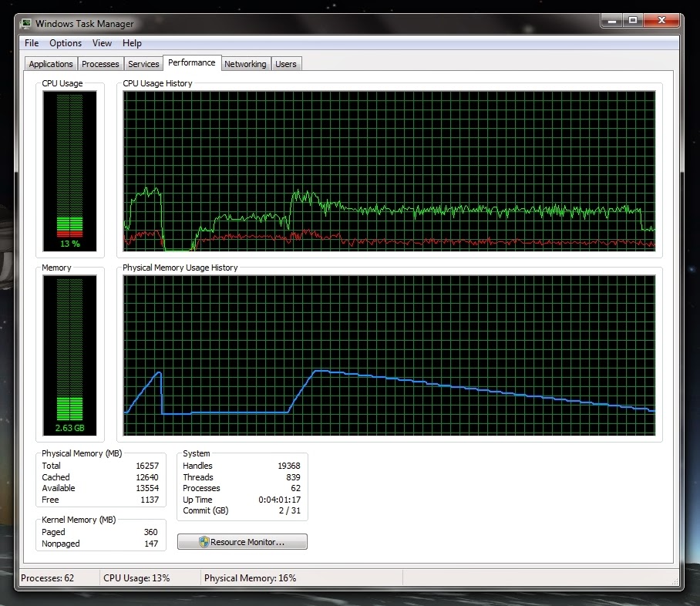Click the Task Manager title bar icon
Screen dimensions: 700x606
click(26, 23)
